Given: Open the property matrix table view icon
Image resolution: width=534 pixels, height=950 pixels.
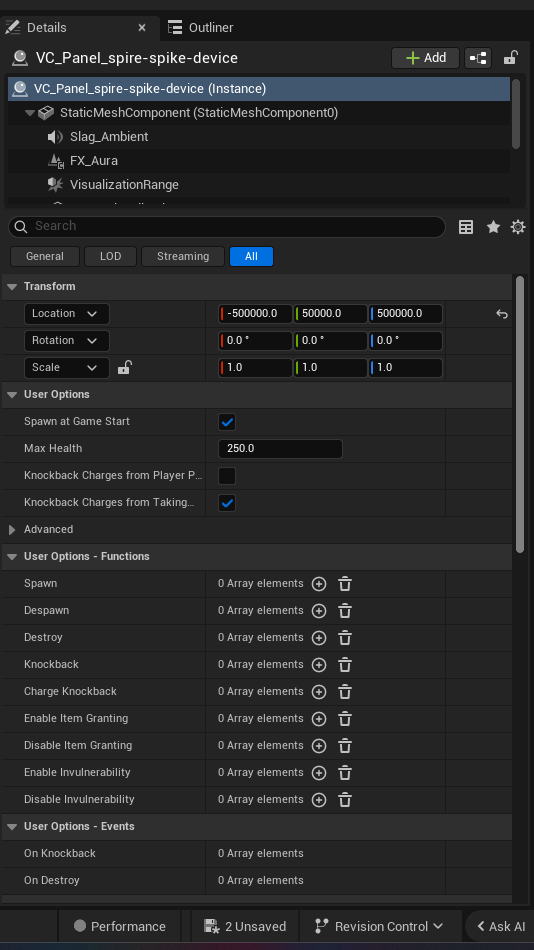Looking at the screenshot, I should coord(466,227).
